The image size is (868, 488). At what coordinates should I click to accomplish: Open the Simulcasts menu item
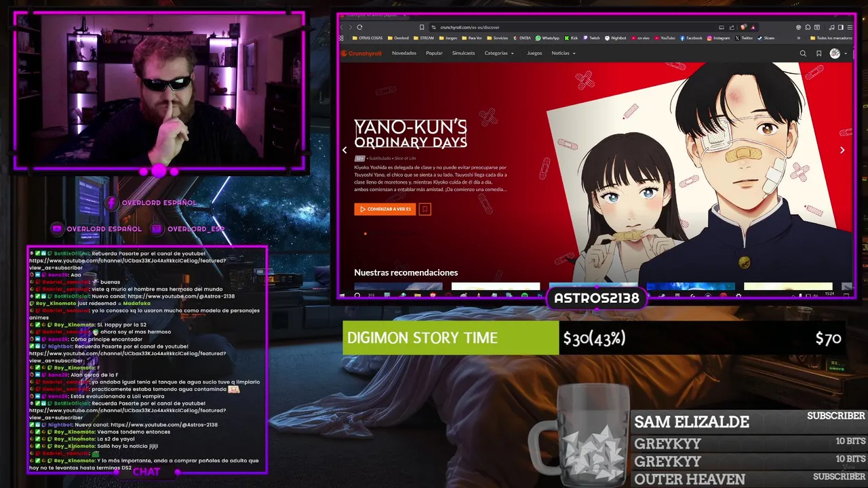coord(463,53)
